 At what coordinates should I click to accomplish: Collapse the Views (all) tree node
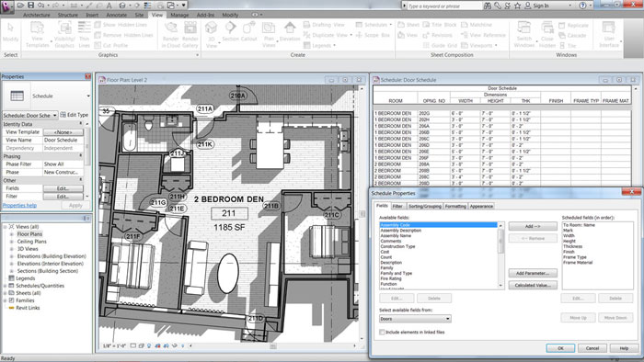[5, 227]
